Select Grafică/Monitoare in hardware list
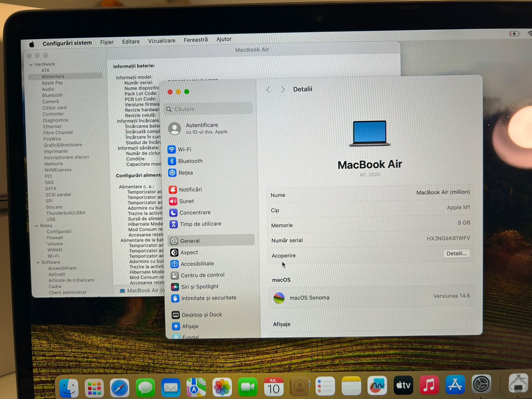 [x=63, y=145]
